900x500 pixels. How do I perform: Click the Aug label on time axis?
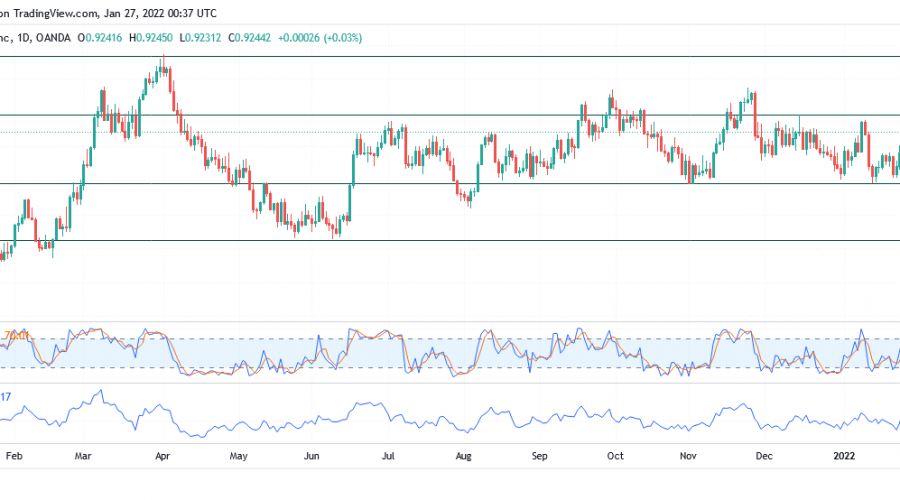click(463, 456)
